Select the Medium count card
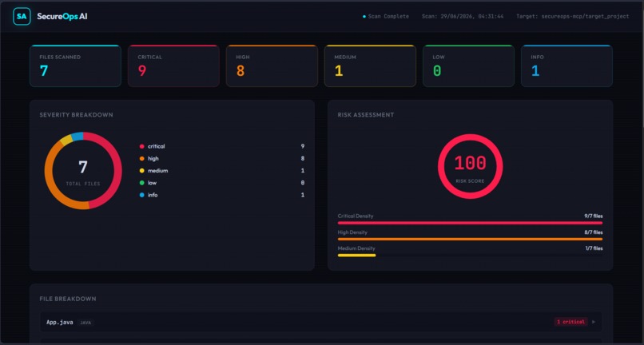Image resolution: width=644 pixels, height=345 pixels. pyautogui.click(x=370, y=66)
